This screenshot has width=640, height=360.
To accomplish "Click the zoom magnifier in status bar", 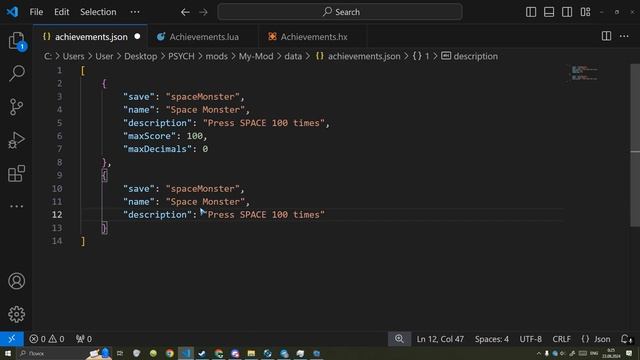I will pyautogui.click(x=399, y=339).
